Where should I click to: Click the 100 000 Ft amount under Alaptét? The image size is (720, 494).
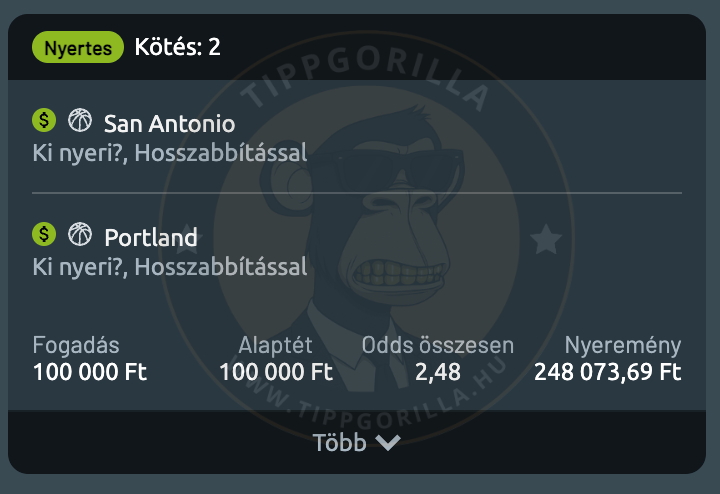(276, 372)
